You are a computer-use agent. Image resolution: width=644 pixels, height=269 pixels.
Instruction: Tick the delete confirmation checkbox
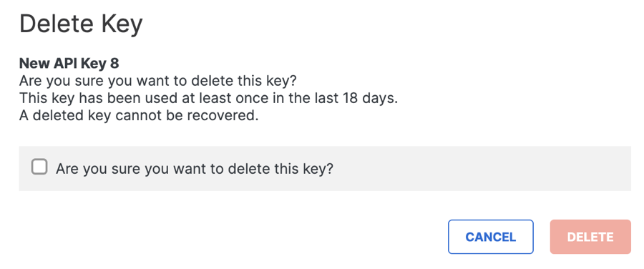pos(39,167)
